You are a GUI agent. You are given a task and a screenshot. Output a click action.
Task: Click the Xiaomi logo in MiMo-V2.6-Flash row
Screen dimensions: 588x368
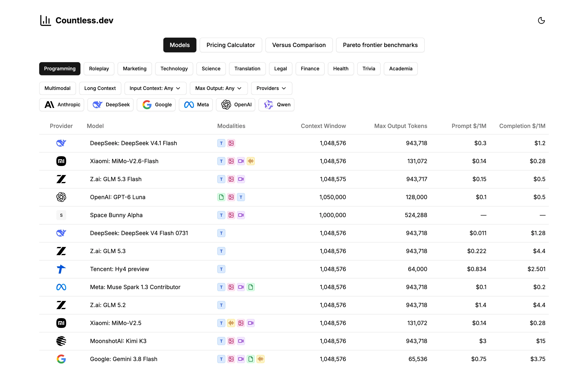pos(61,161)
